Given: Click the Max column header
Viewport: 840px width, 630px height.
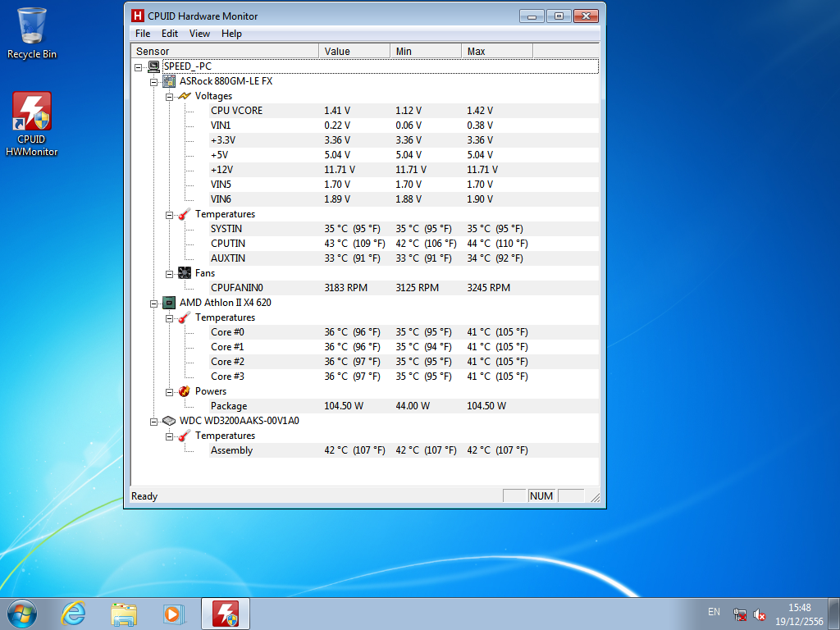Looking at the screenshot, I should [496, 51].
